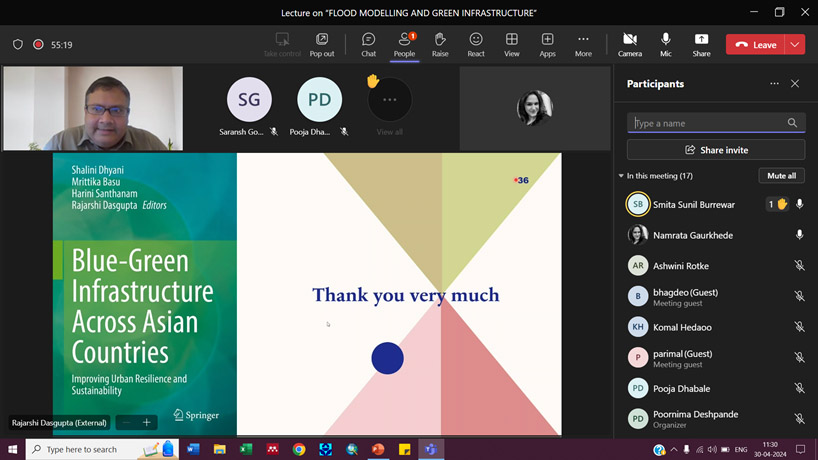
Task: Open the Apps menu
Action: (547, 44)
